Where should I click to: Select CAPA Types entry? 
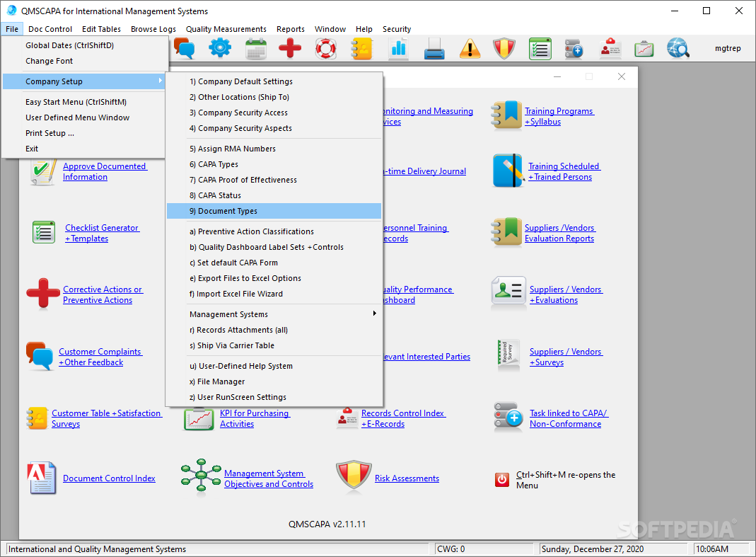(x=274, y=164)
